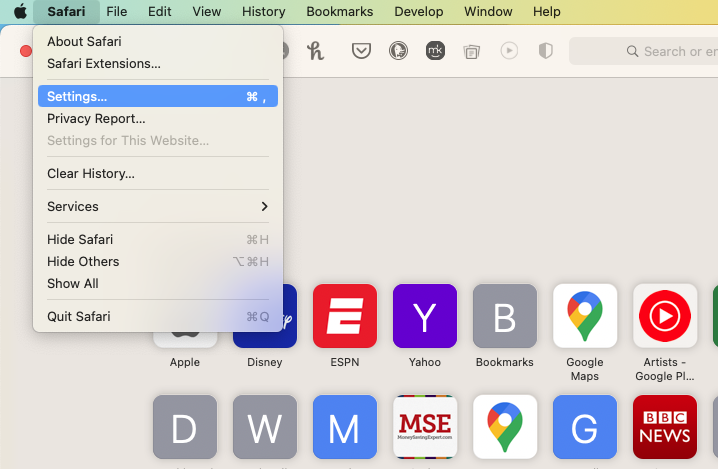Click the Search or enter address field
This screenshot has width=718, height=469.
coord(643,51)
